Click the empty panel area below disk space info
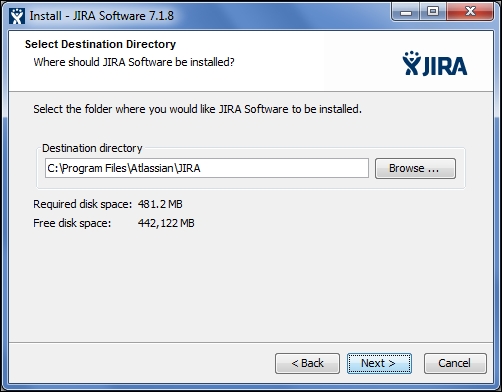Image resolution: width=502 pixels, height=392 pixels. pyautogui.click(x=251, y=287)
